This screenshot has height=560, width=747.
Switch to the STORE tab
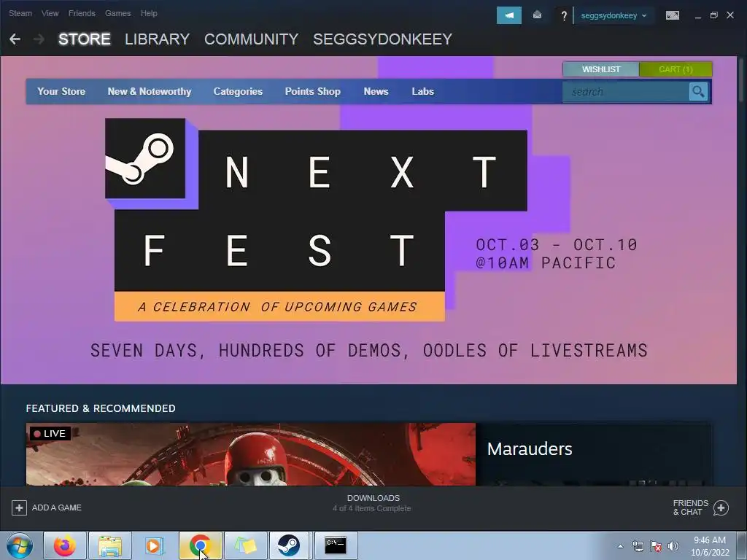pyautogui.click(x=85, y=39)
